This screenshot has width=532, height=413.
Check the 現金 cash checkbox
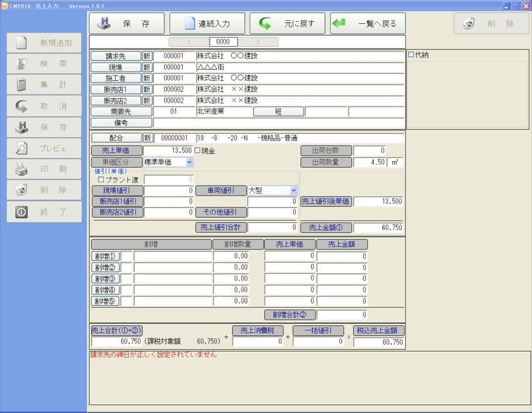(197, 151)
